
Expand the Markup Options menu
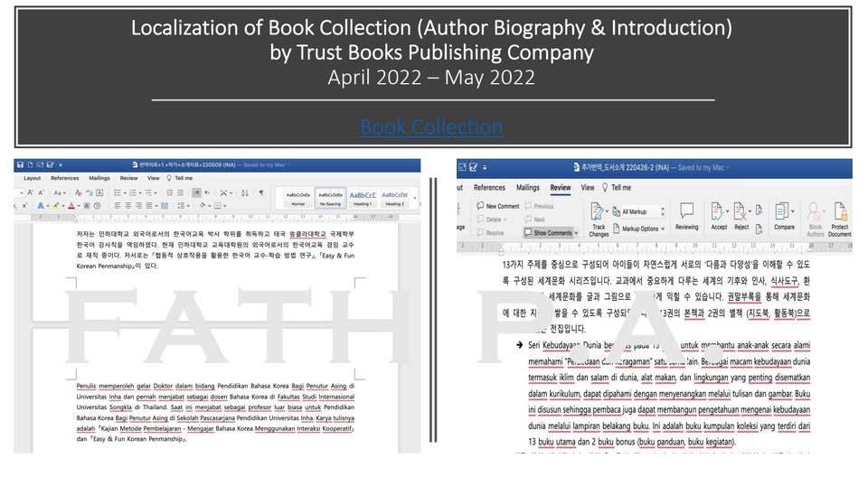click(x=640, y=229)
